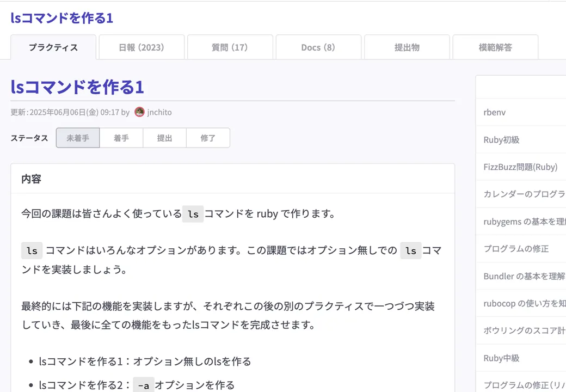Viewport: 566px width, 392px height.
Task: Click the 内容 section header
Action: coord(32,179)
